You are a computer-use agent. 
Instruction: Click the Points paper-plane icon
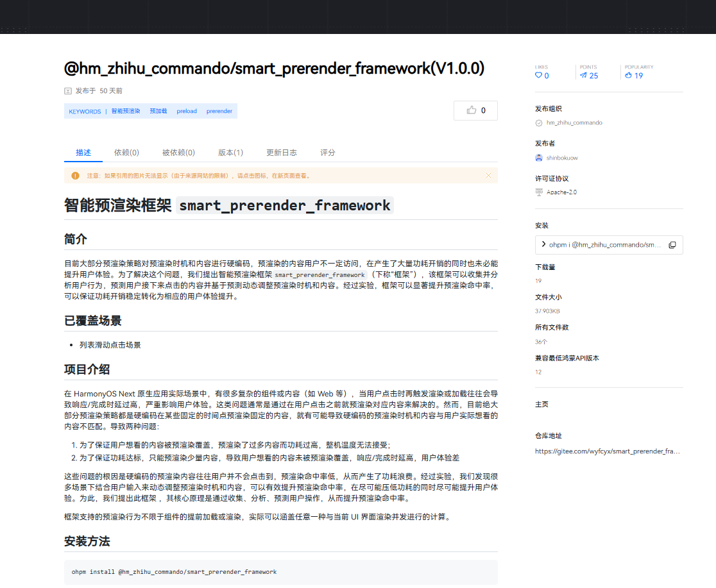click(582, 75)
